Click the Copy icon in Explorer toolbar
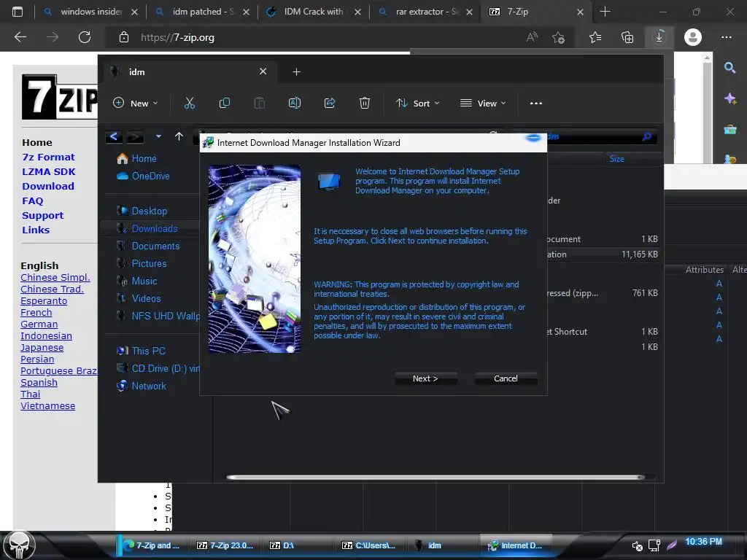Screen dimensions: 747x560 (x=225, y=103)
